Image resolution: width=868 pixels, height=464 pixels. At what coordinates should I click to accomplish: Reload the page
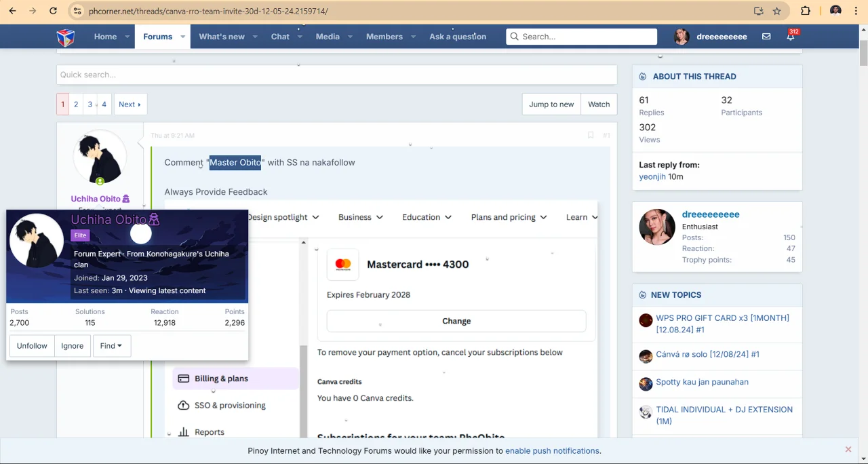(x=53, y=11)
